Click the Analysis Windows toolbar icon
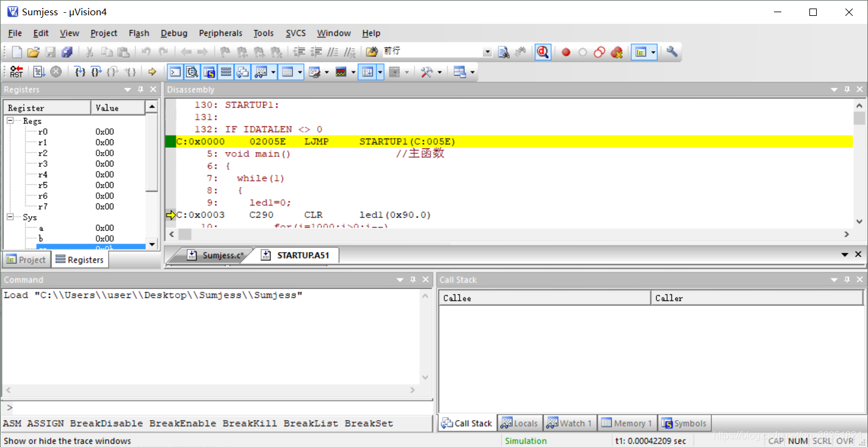Screen dimensions: 868x447 click(341, 72)
